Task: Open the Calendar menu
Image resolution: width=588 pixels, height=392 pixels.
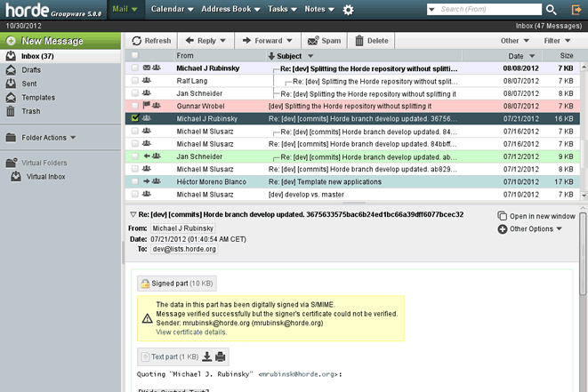Action: 172,9
